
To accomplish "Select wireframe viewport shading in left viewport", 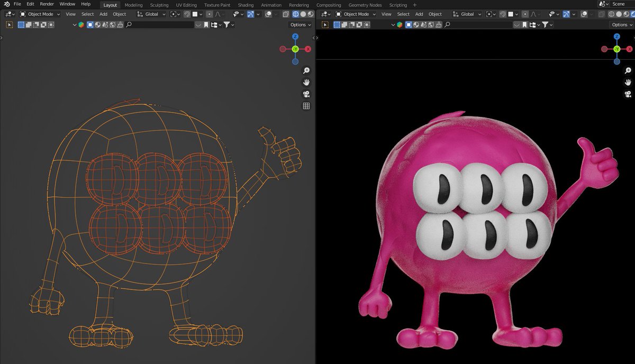I will [x=295, y=14].
